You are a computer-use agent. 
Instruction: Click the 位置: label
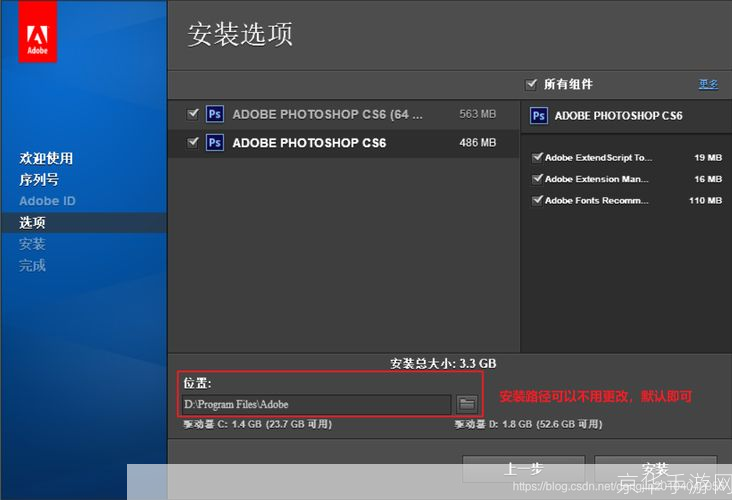point(197,383)
